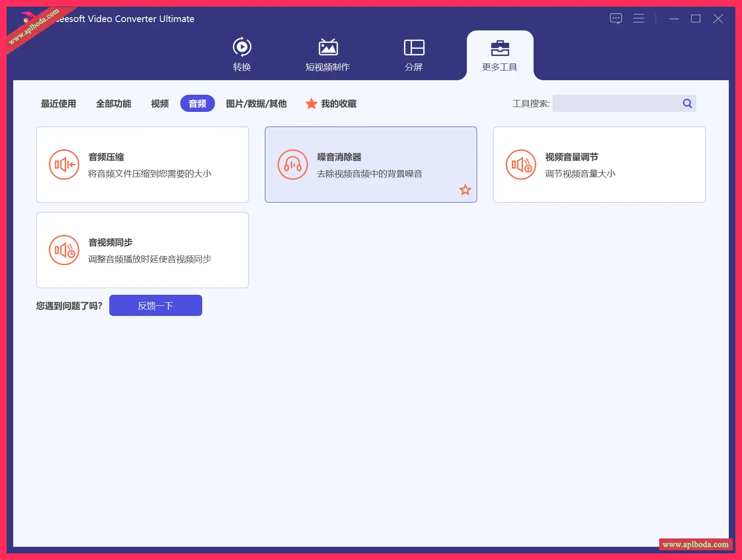Select the 图片/数据/其他 tab
This screenshot has height=560, width=742.
pos(256,104)
